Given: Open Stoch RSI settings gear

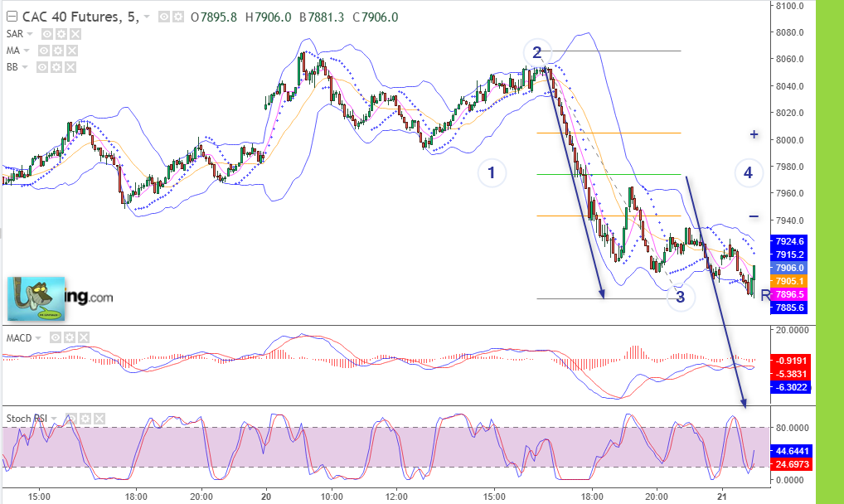Looking at the screenshot, I should click(x=85, y=419).
